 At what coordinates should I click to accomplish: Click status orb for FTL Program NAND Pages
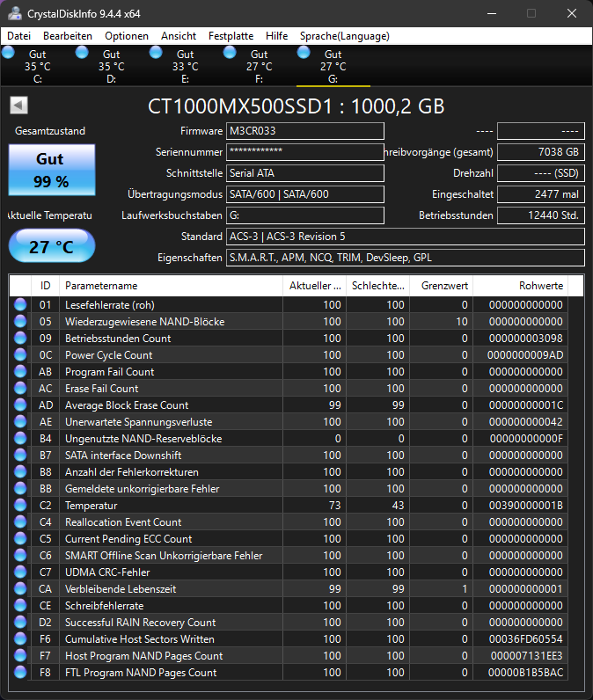pos(20,673)
